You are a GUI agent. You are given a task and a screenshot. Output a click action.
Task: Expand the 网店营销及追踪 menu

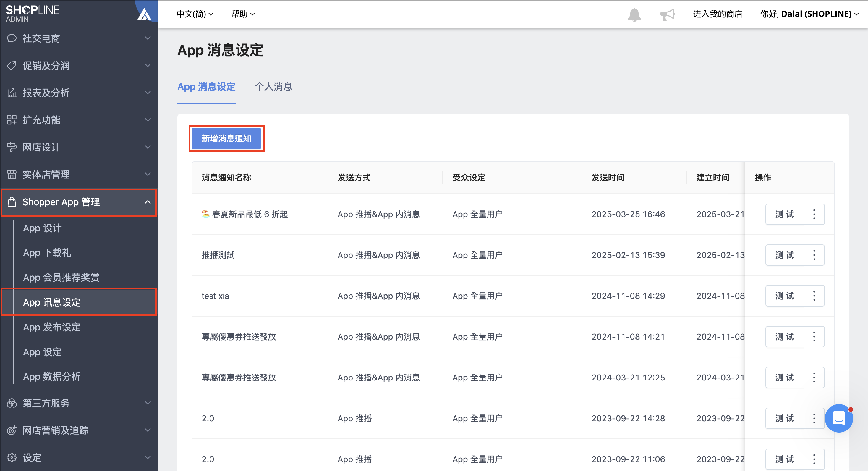pos(148,430)
